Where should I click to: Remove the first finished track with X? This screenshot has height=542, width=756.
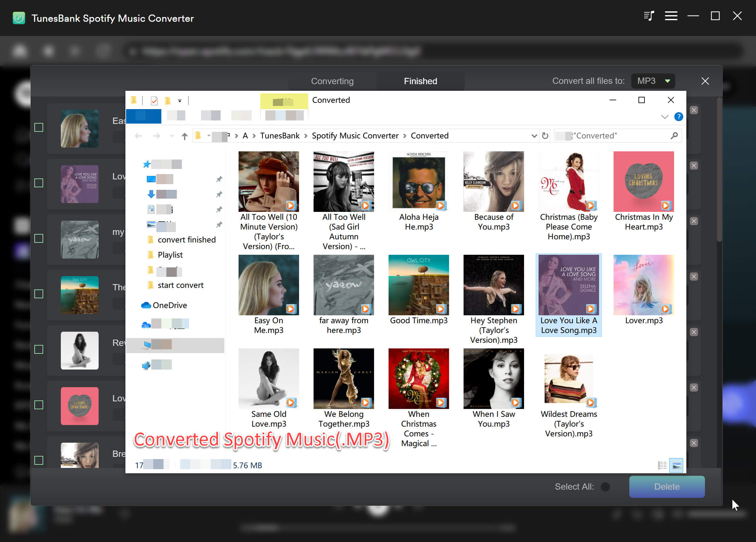[x=694, y=110]
